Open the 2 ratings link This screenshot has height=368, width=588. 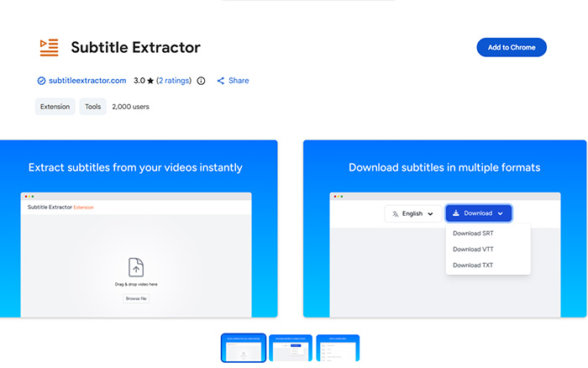coord(174,81)
